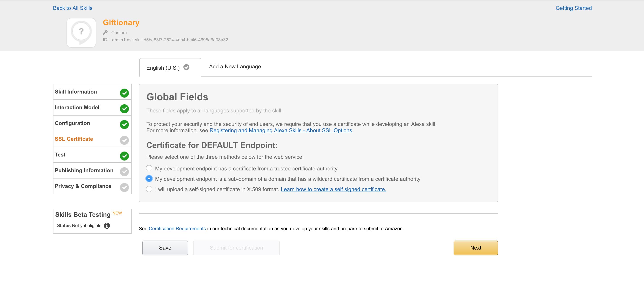
Task: Open the Add a New Language tab
Action: [235, 67]
